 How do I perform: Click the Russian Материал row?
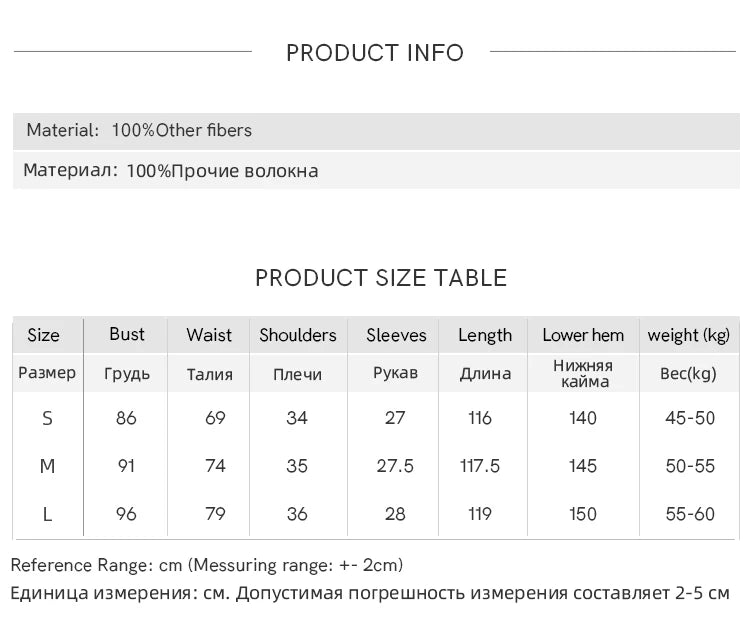pos(376,171)
